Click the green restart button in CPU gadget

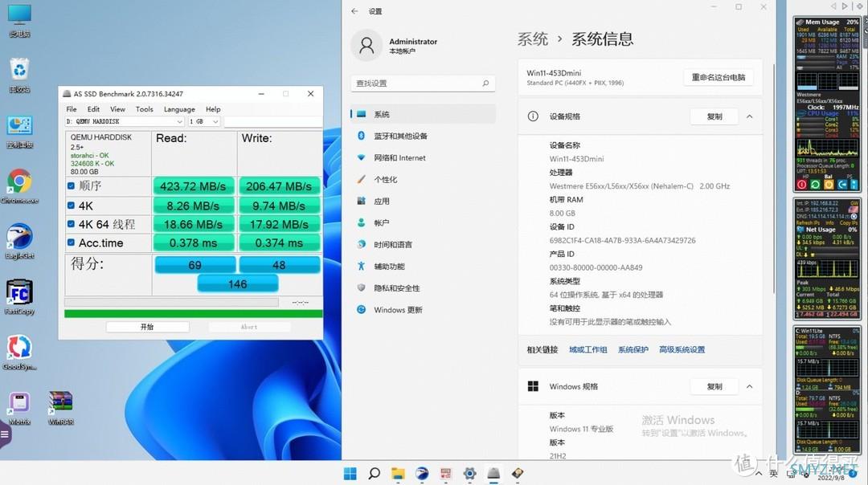pyautogui.click(x=815, y=185)
